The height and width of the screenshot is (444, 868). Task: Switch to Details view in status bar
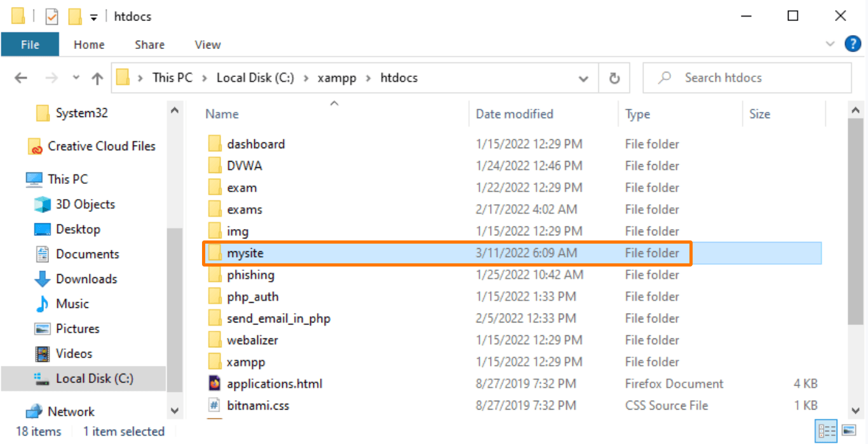click(x=827, y=431)
